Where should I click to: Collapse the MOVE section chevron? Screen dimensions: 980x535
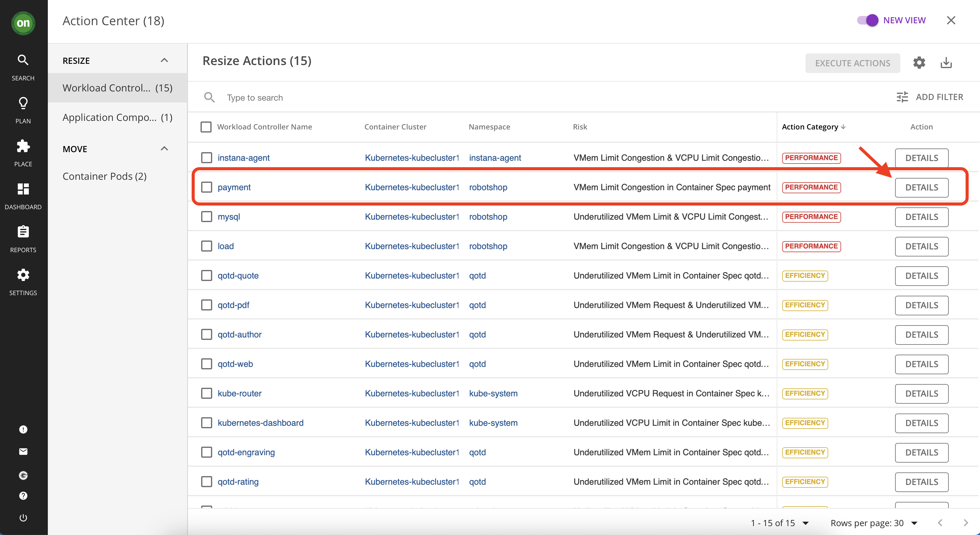[x=164, y=148]
